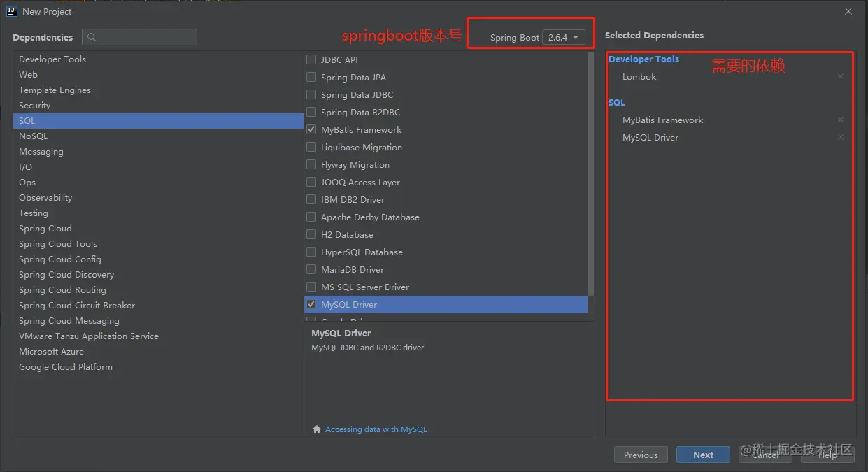
Task: Select MySQL Driver in Selected Dependencies
Action: coord(650,137)
